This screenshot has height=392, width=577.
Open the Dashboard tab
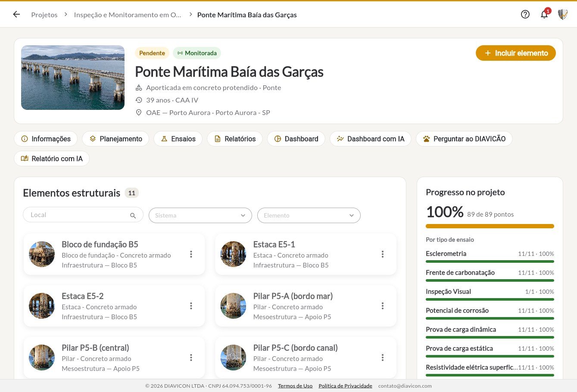click(x=296, y=139)
